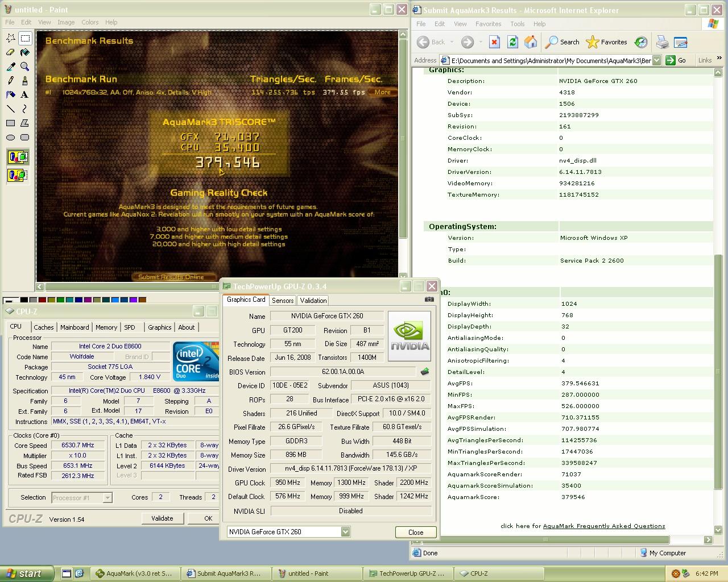Refresh the page in Internet Explorer
This screenshot has height=582, width=728.
(x=512, y=42)
